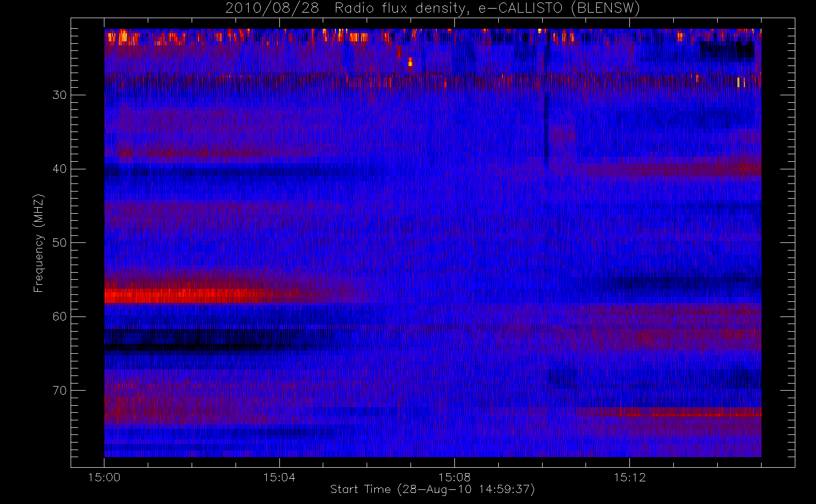
Task: Click the 15:12 time tick label
Action: pos(629,477)
